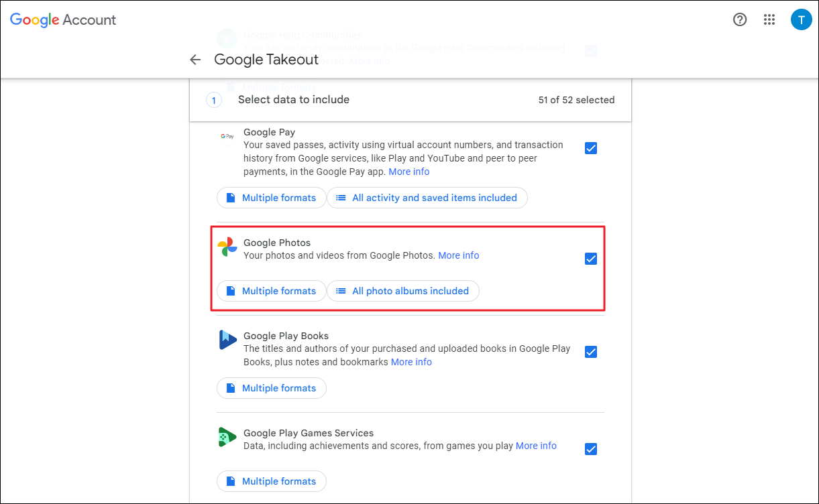
Task: Open Multiple formats for Play Games Services
Action: point(271,481)
